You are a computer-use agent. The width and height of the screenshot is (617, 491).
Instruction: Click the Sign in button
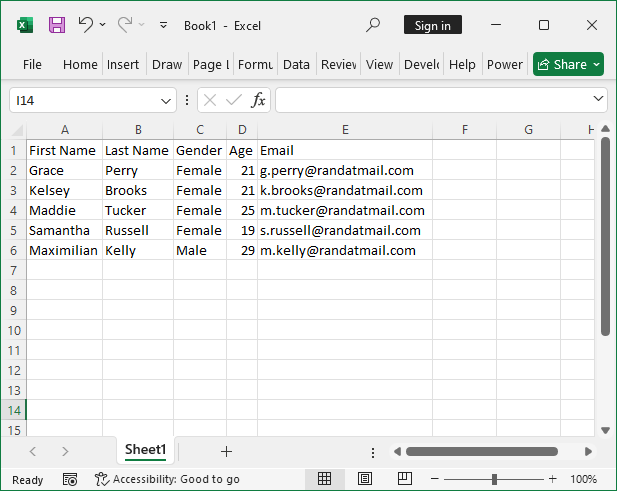point(432,25)
